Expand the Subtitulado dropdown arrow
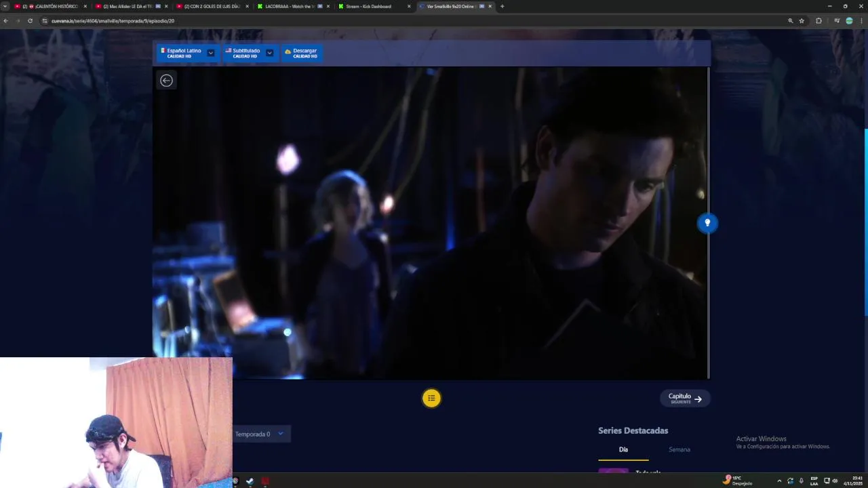 pyautogui.click(x=269, y=53)
